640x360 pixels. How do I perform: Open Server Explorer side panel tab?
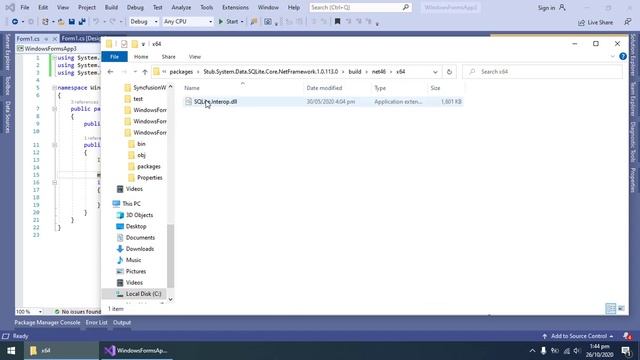coord(7,52)
